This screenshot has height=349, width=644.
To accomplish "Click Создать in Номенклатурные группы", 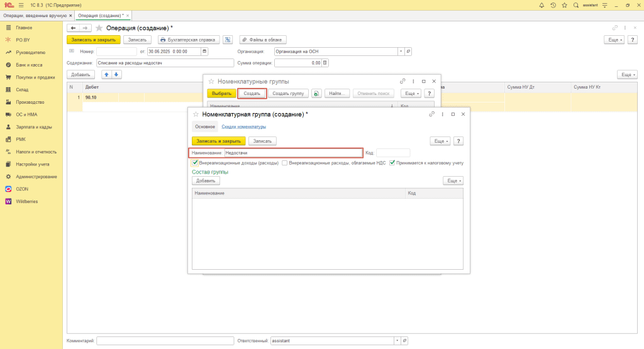I will tap(252, 93).
